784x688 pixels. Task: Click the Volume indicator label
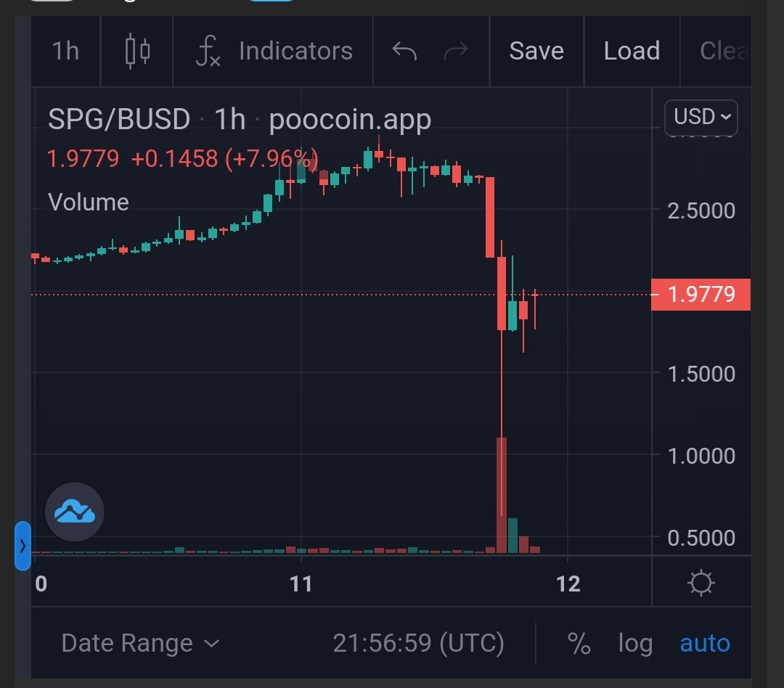(x=89, y=202)
